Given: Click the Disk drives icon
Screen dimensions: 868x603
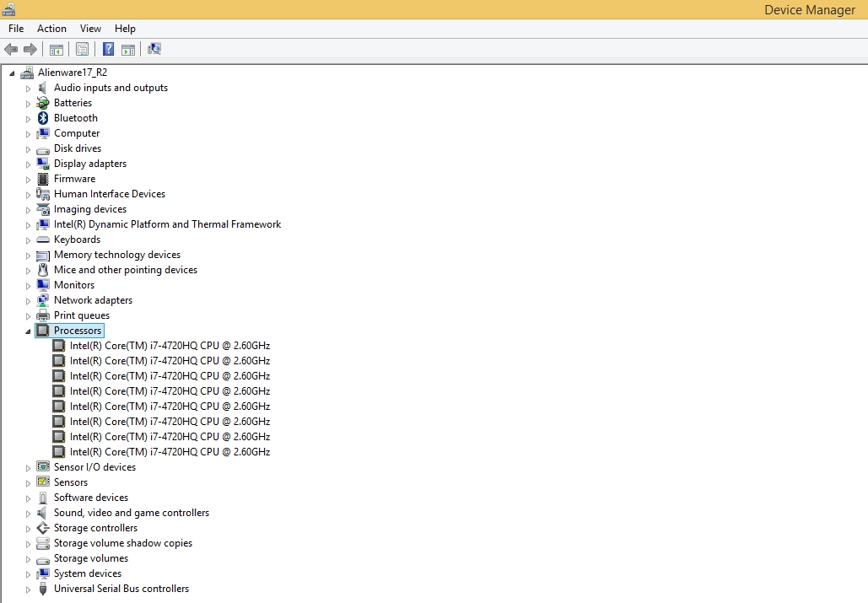Looking at the screenshot, I should (43, 149).
